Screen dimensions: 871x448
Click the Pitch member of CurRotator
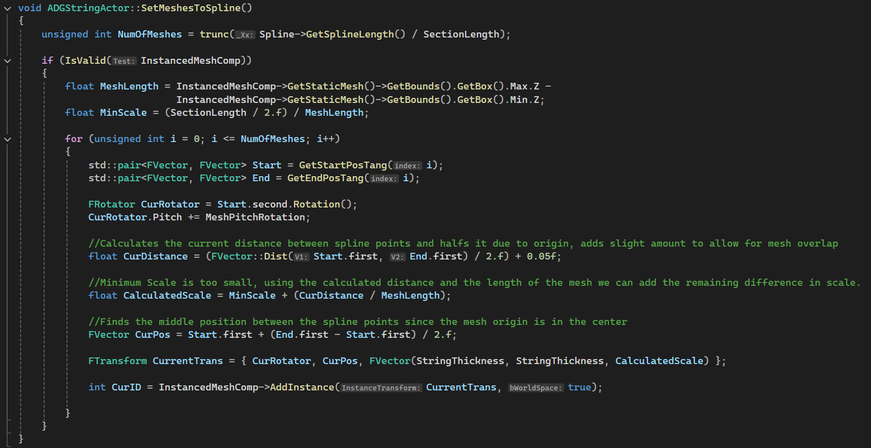(x=167, y=217)
